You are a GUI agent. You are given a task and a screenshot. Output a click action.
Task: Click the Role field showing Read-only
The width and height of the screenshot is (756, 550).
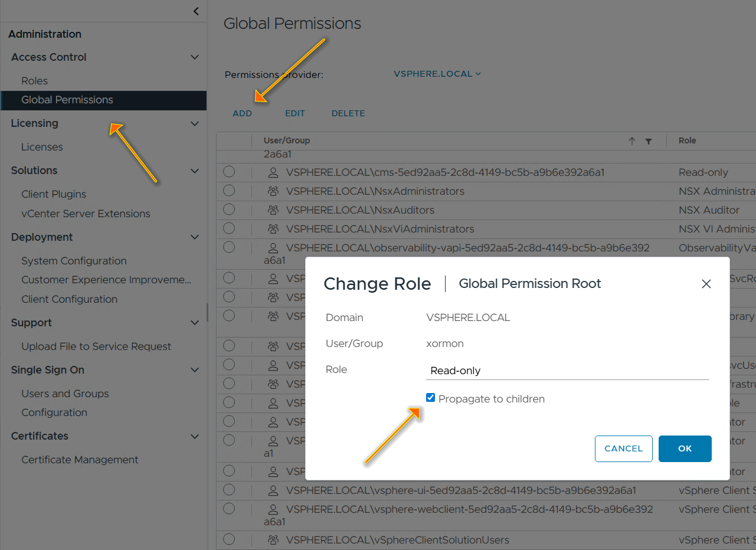pos(567,371)
